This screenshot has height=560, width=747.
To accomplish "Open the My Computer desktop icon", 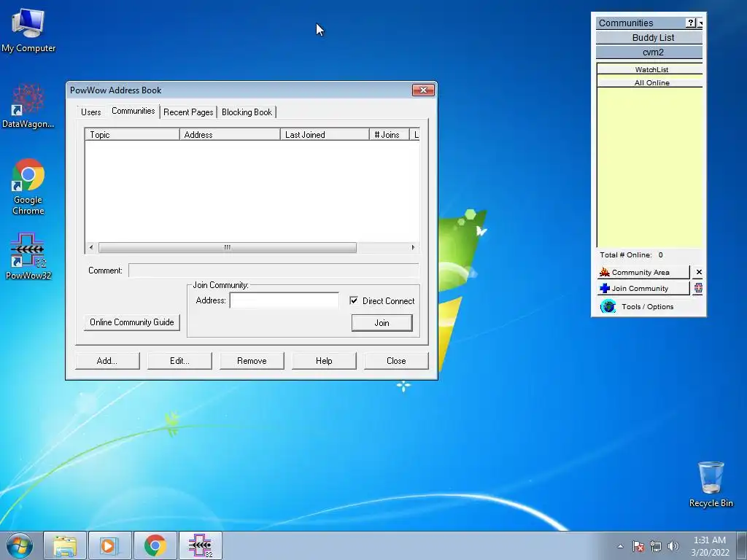I will [x=28, y=31].
